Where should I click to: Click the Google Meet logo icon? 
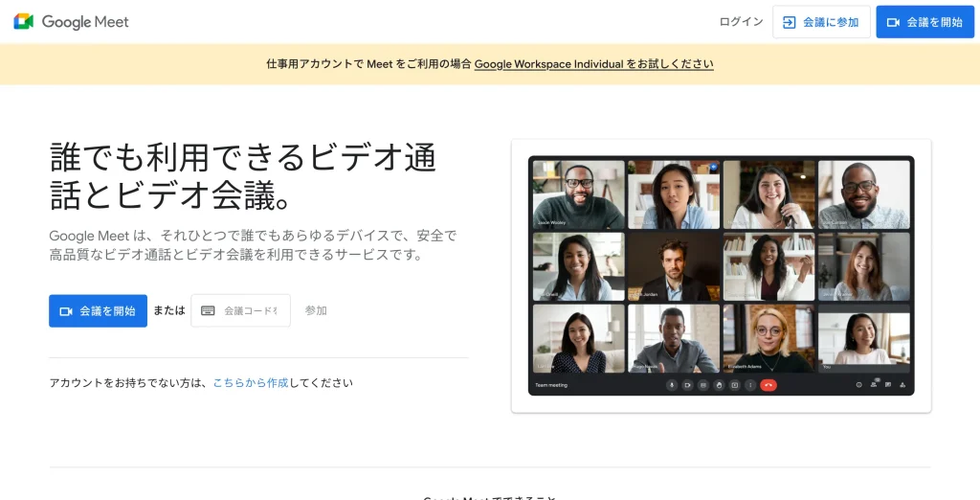pos(24,21)
